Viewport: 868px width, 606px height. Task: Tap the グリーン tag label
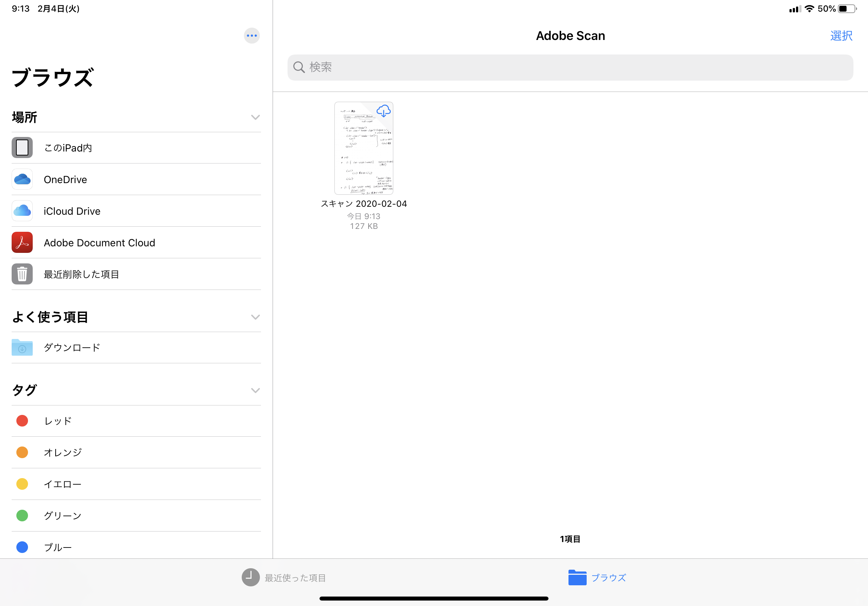click(x=63, y=516)
